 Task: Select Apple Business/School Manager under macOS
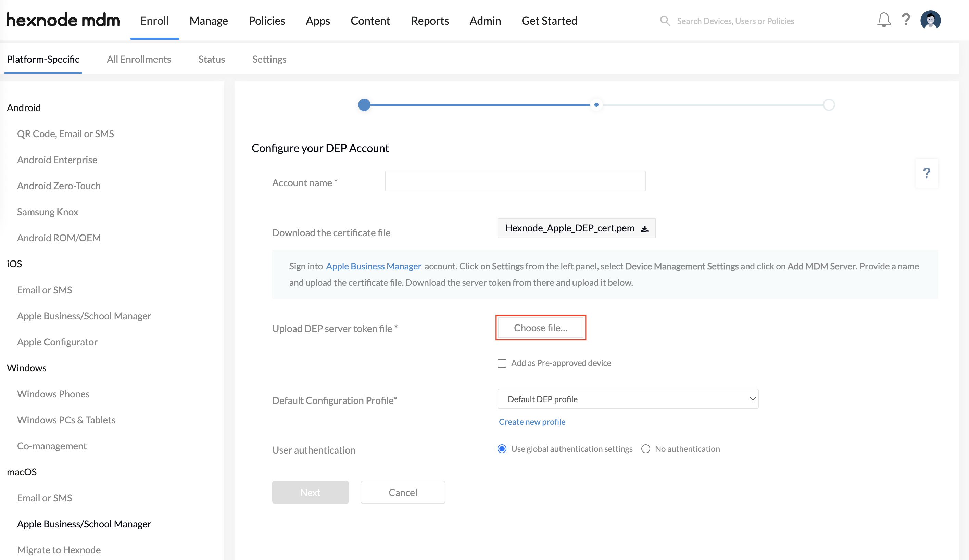click(x=84, y=524)
